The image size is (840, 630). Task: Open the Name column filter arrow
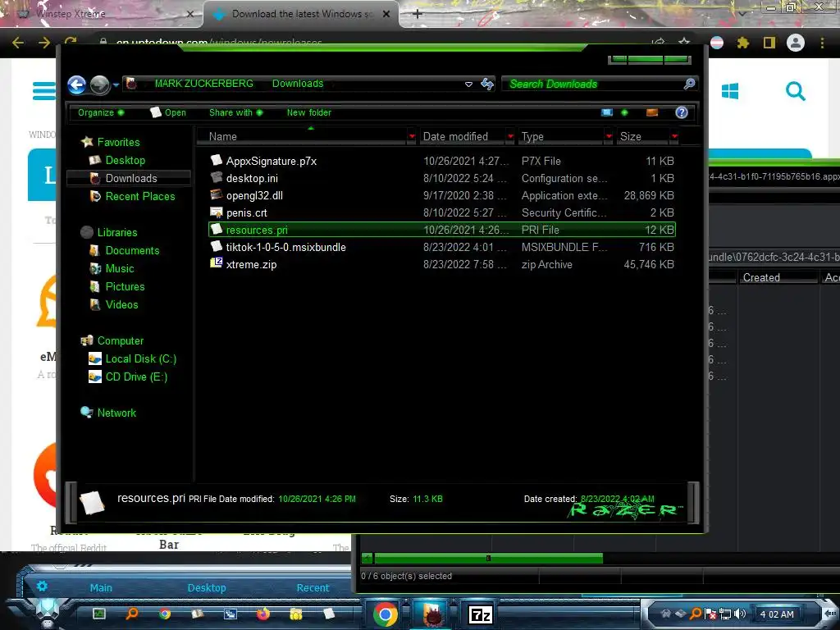click(412, 137)
